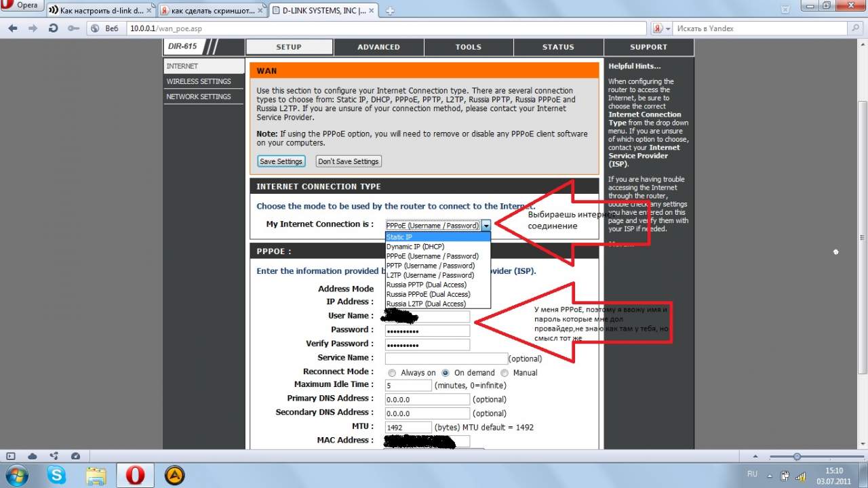Click the Веб site badge globe icon

point(96,28)
